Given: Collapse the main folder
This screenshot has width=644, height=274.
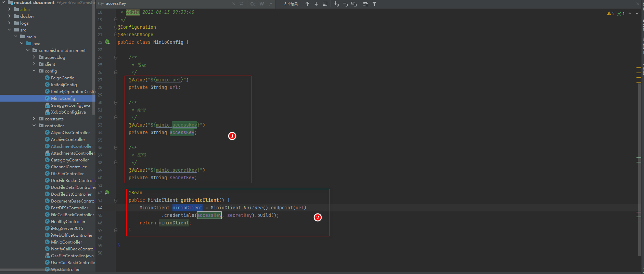Looking at the screenshot, I should pos(15,37).
